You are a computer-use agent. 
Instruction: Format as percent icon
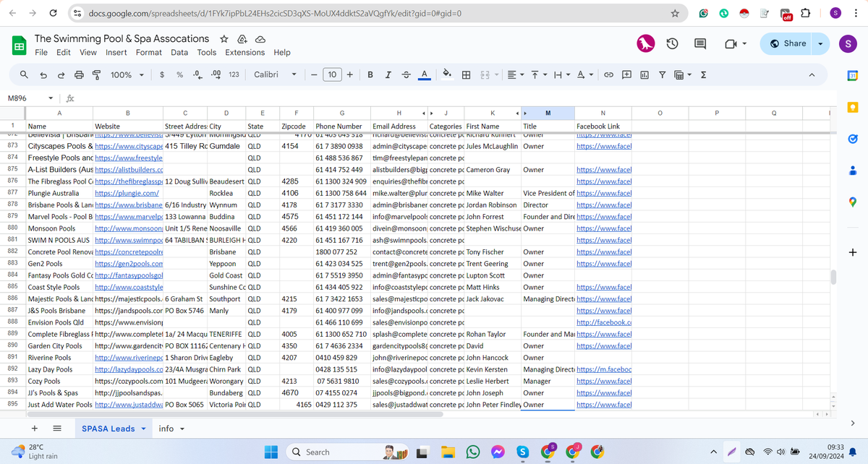tap(179, 74)
